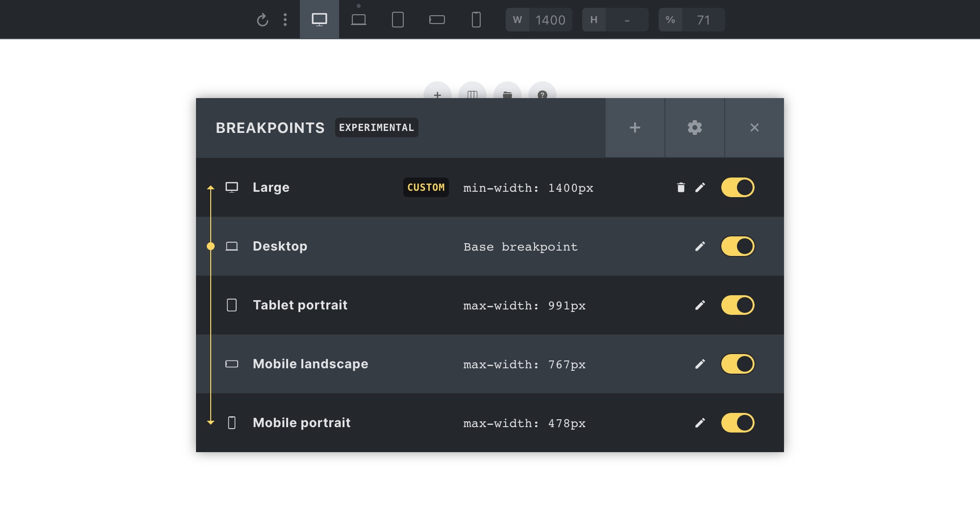
Task: Select mobile landscape preview in toolbar
Action: click(437, 20)
